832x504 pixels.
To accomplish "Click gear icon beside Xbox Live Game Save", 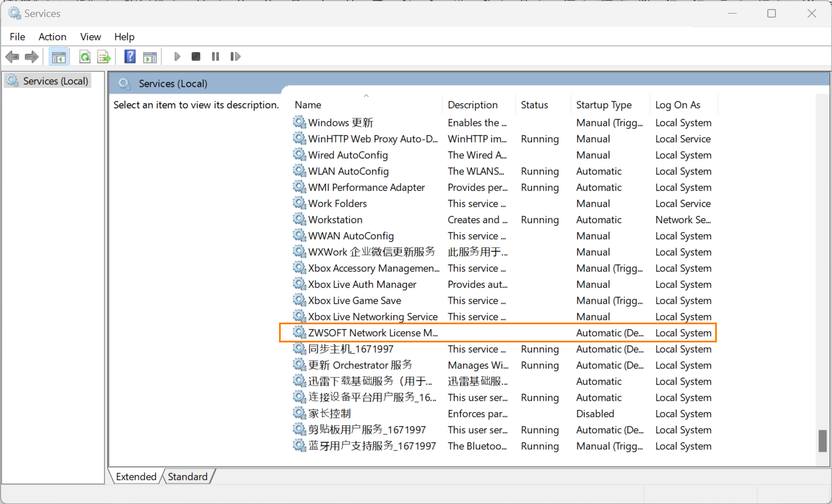I will pos(299,300).
